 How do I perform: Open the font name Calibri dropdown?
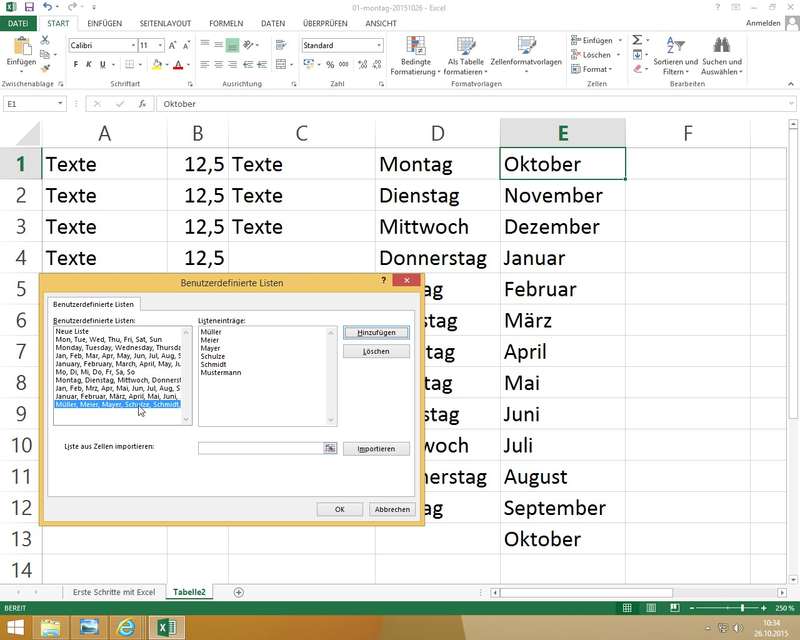133,46
